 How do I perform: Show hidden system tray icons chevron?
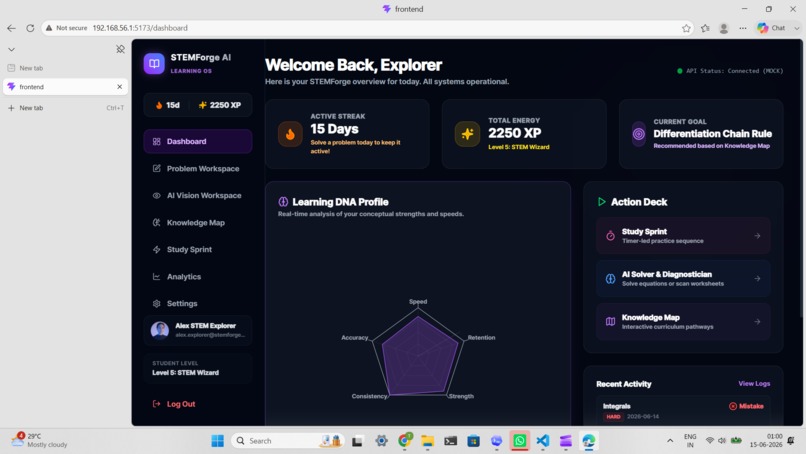click(670, 441)
